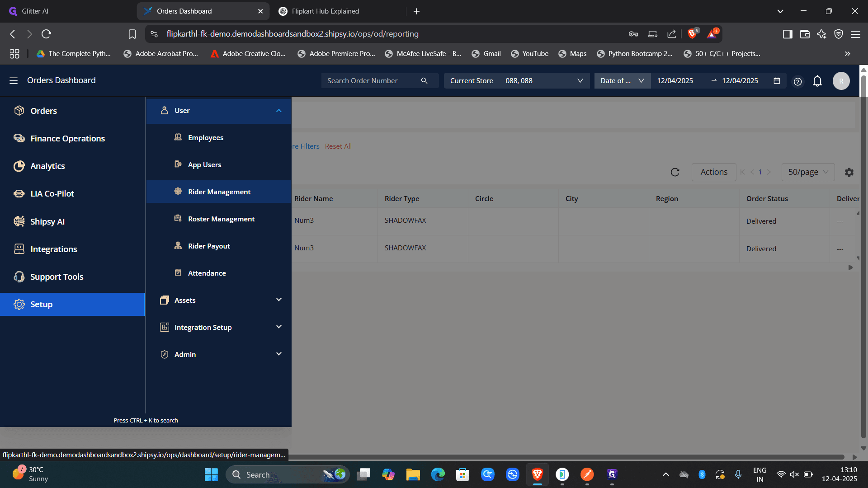Click the table horizontal scroll right arrow
The height and width of the screenshot is (488, 868).
click(850, 267)
